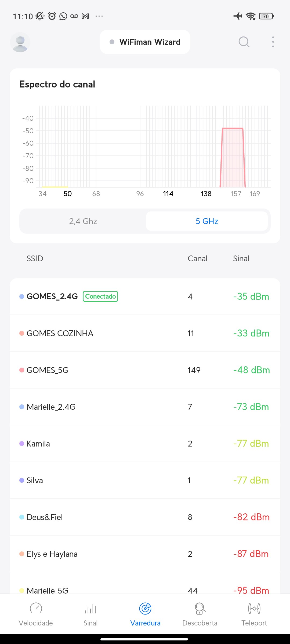Sort networks by the Canal column
The height and width of the screenshot is (644, 290).
197,258
